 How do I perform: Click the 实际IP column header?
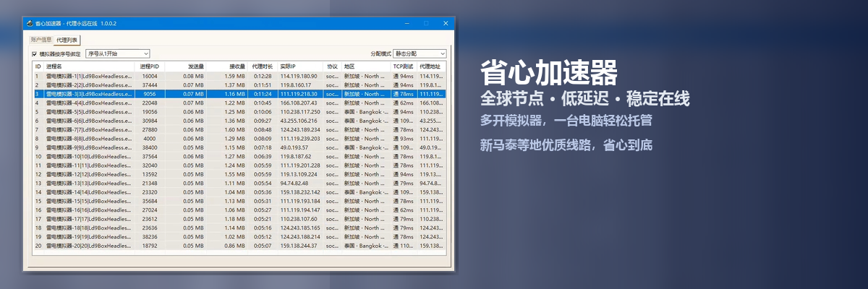(300, 66)
